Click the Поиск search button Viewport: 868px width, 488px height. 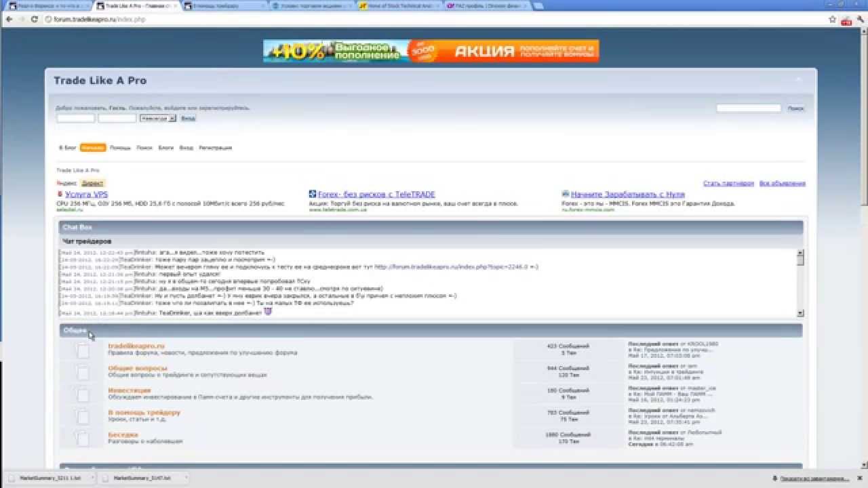[795, 108]
